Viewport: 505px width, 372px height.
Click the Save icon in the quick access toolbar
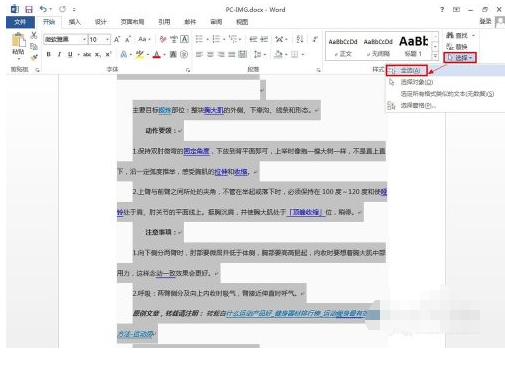click(29, 9)
